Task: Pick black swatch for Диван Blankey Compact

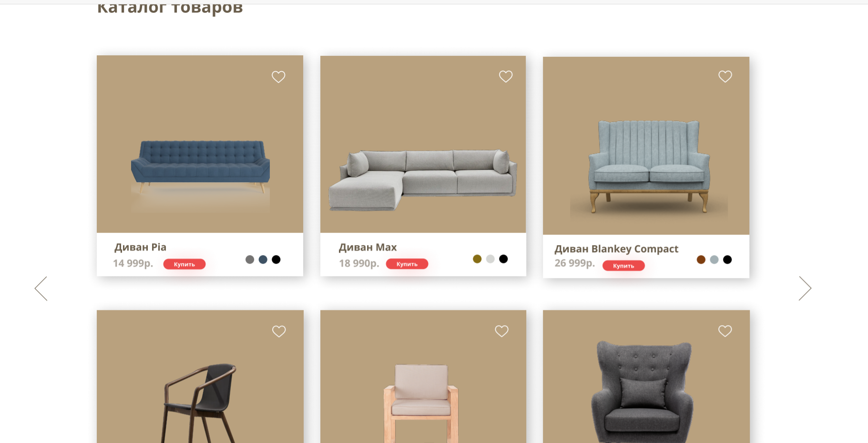Action: click(x=727, y=259)
